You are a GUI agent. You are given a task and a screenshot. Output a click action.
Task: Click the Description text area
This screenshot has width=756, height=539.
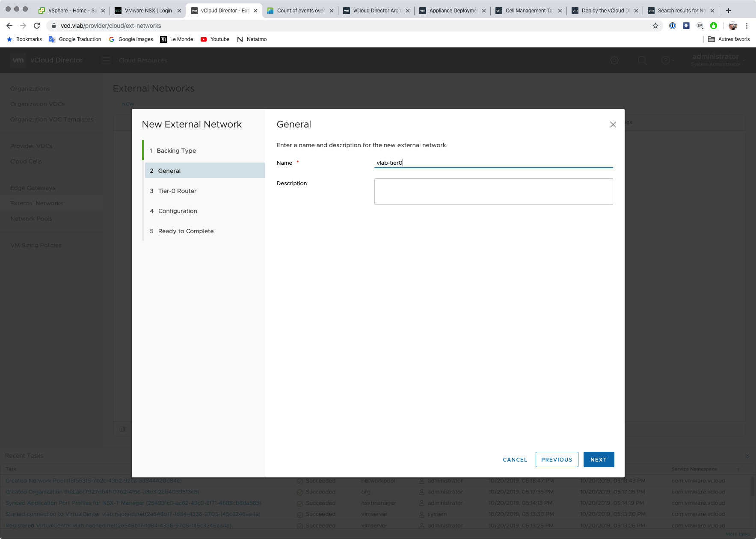coord(493,192)
